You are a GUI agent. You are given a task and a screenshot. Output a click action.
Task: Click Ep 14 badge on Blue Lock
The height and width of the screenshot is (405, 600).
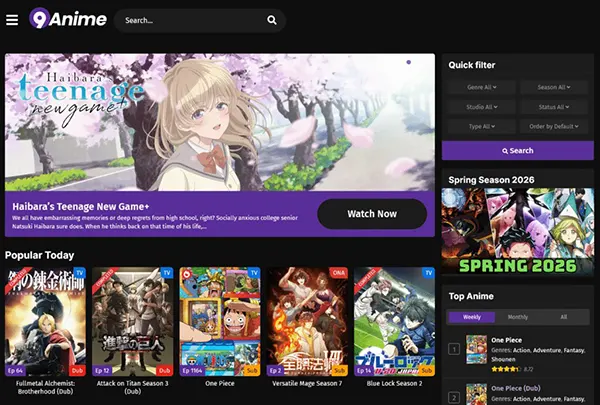coord(364,371)
